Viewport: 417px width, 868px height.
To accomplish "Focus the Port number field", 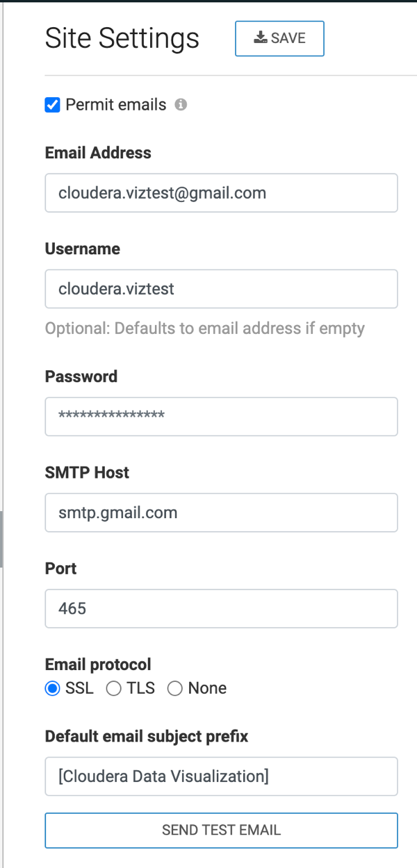I will point(221,608).
